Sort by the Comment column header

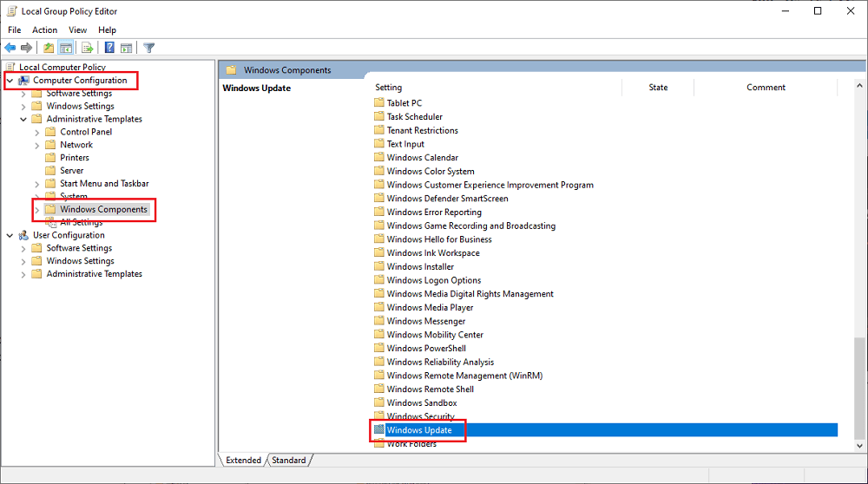766,88
